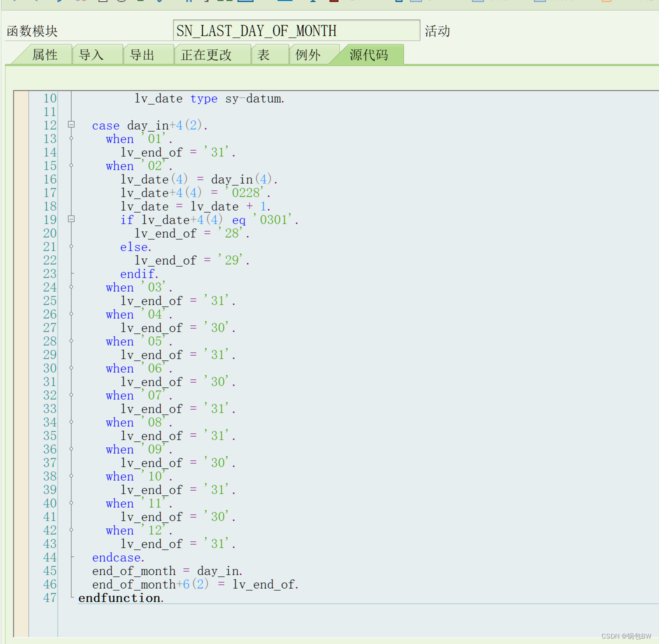This screenshot has height=644, width=659.
Task: Click 'end_of_month = day_in.' line
Action: (167, 571)
